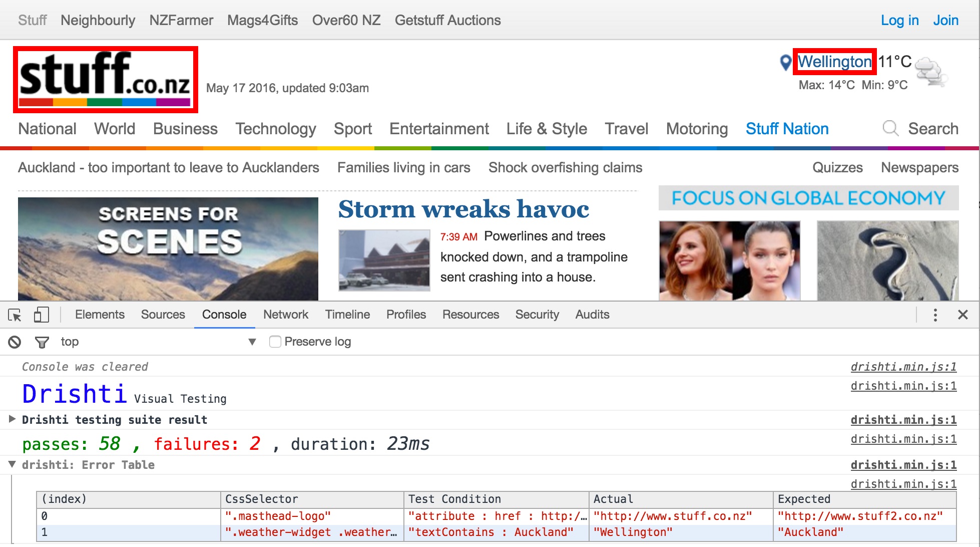
Task: Click the inspect element cursor icon
Action: (15, 315)
